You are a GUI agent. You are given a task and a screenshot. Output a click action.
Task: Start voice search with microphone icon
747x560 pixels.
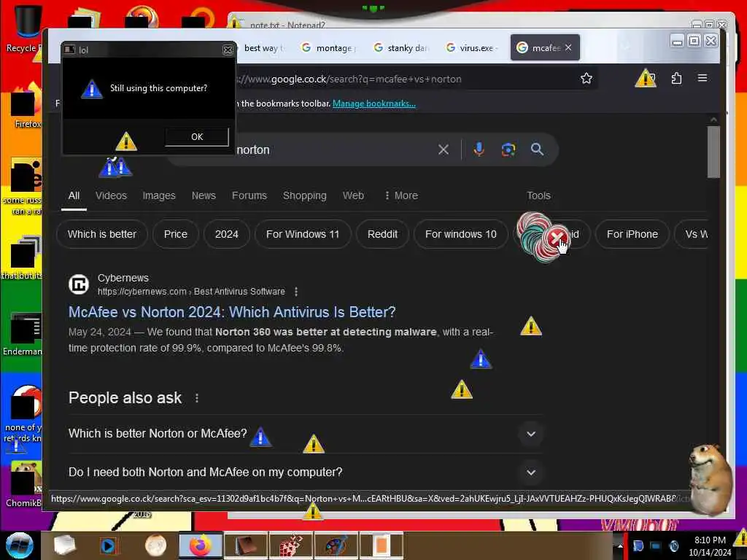(479, 149)
